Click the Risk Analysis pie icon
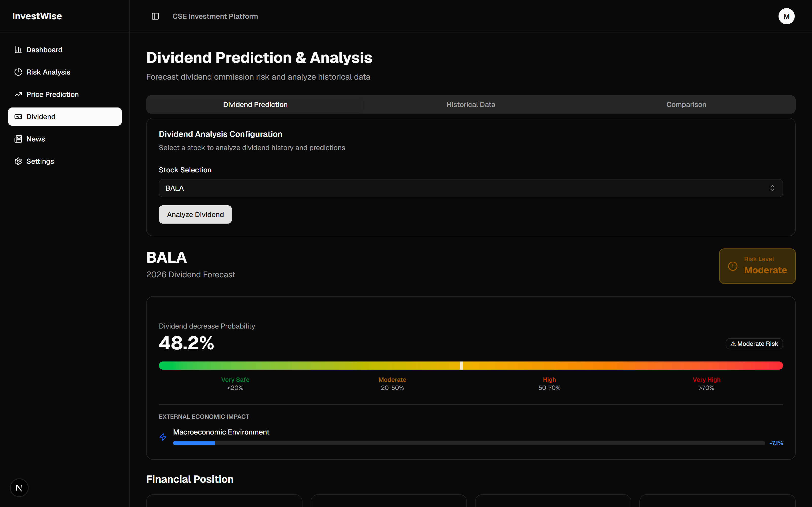Viewport: 812px width, 507px height. click(x=18, y=72)
